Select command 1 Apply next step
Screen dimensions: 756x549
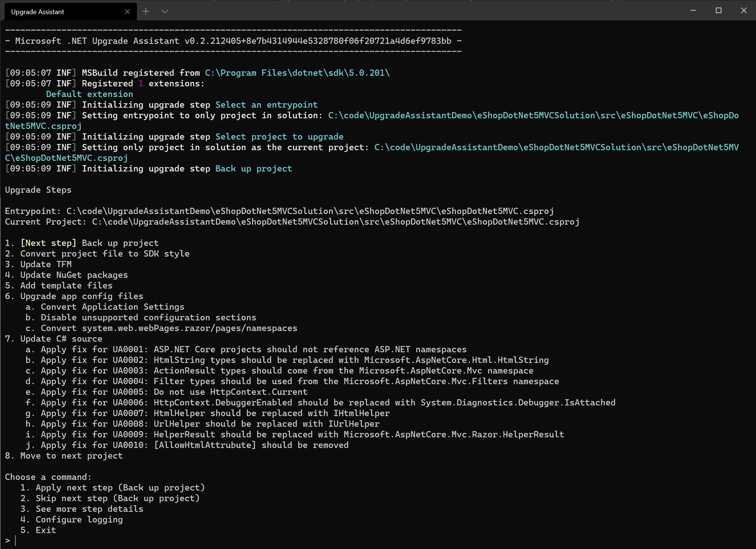pos(113,487)
